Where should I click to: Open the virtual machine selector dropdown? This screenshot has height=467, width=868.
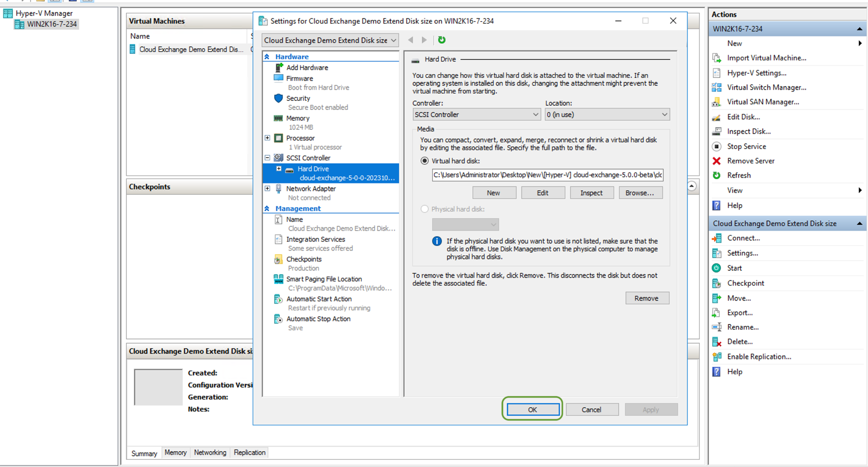[330, 40]
